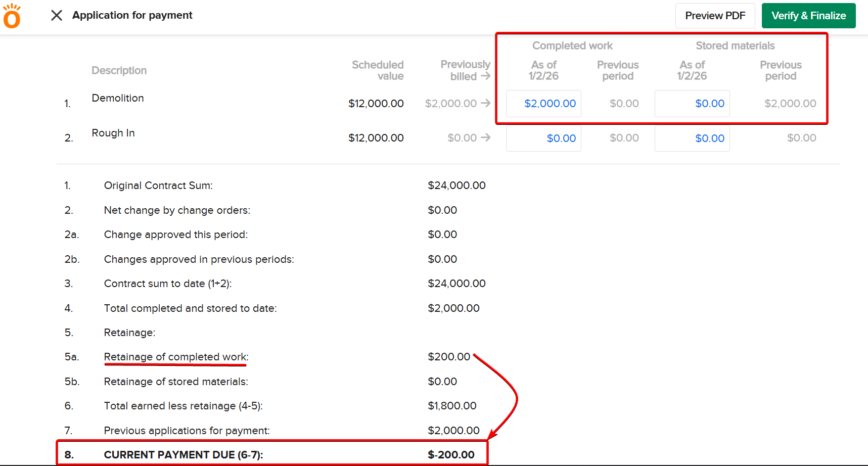Image resolution: width=868 pixels, height=466 pixels.
Task: Edit Rough In stored materials amount field
Action: [x=692, y=138]
